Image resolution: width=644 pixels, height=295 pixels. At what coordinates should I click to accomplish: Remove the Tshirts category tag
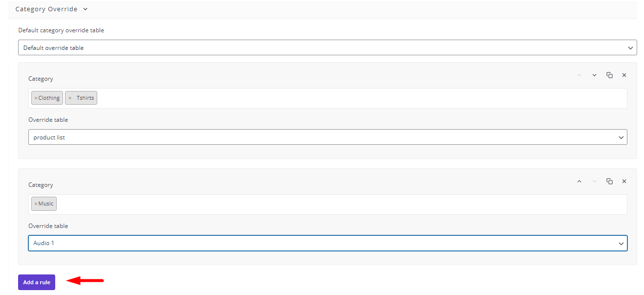pos(70,98)
